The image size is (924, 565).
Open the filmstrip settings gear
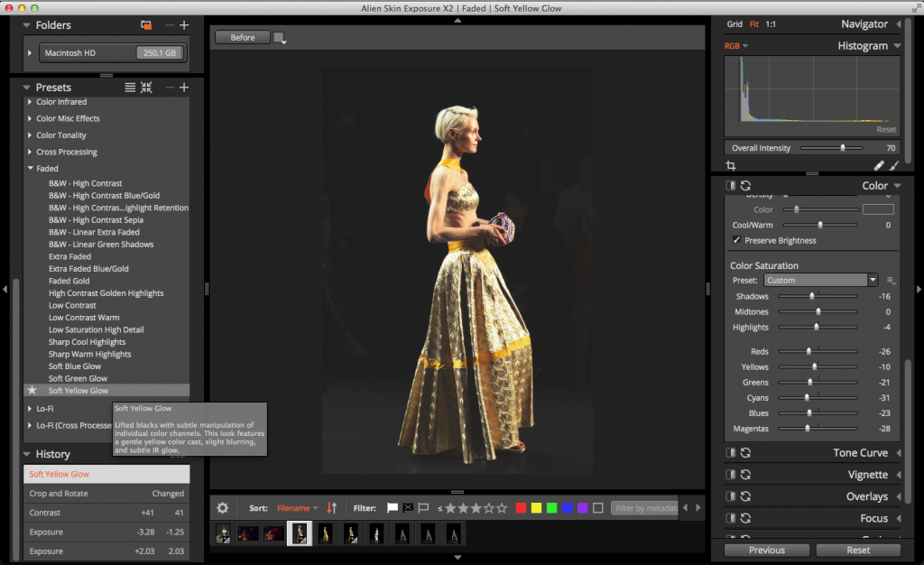click(x=223, y=508)
